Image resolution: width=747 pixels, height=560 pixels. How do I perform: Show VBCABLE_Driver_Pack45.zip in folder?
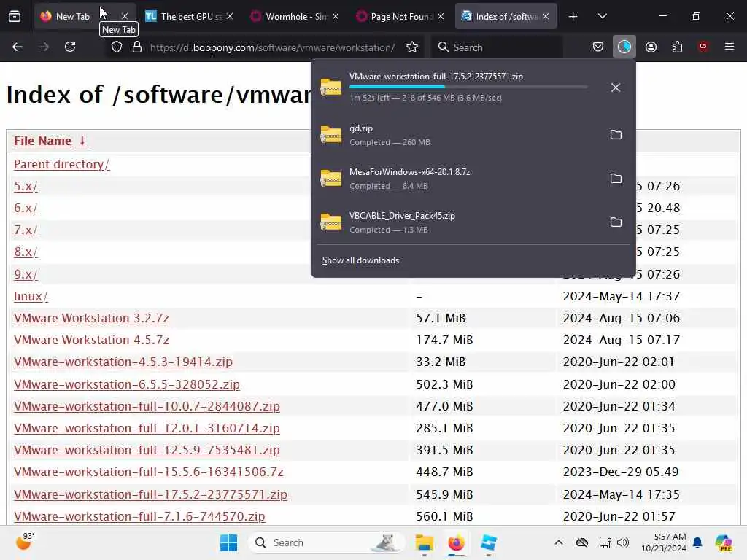(616, 222)
